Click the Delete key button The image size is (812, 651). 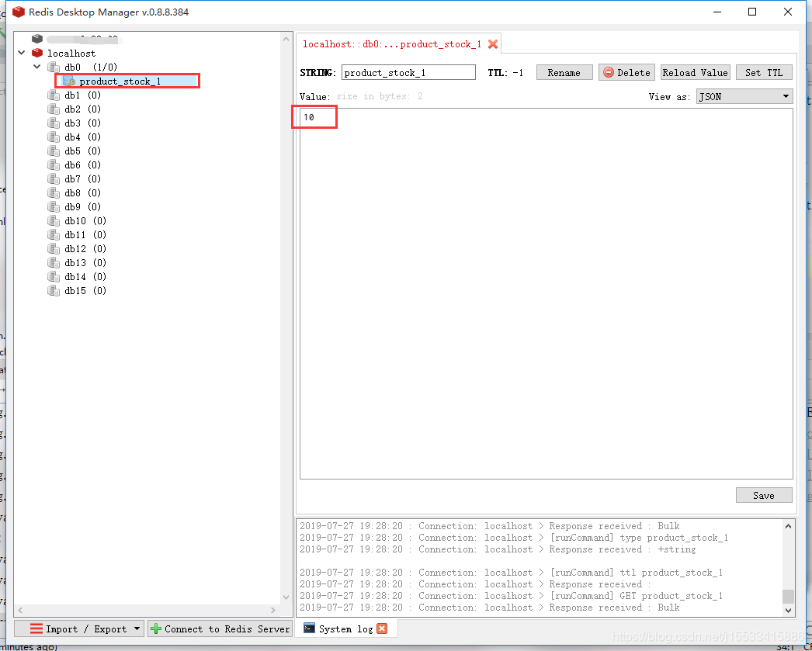click(626, 72)
